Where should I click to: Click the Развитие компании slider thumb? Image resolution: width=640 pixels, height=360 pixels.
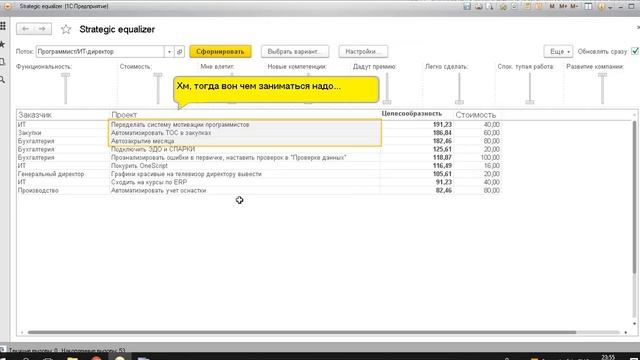pos(602,75)
